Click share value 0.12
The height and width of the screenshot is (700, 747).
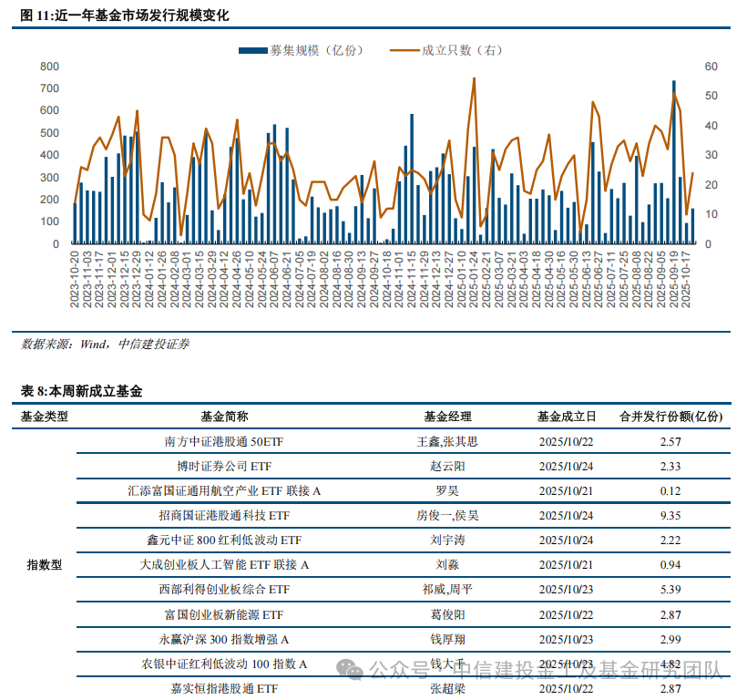click(x=670, y=490)
